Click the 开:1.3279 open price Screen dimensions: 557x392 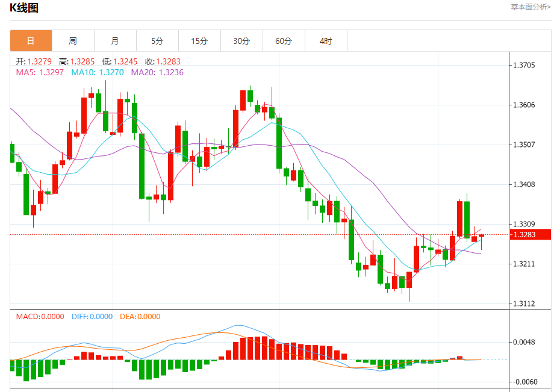(x=34, y=61)
